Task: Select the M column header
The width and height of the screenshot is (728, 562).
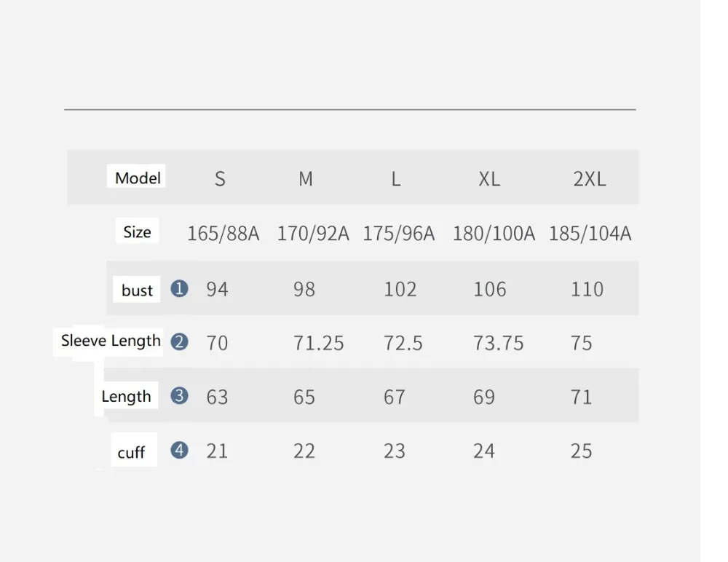Action: (x=306, y=179)
